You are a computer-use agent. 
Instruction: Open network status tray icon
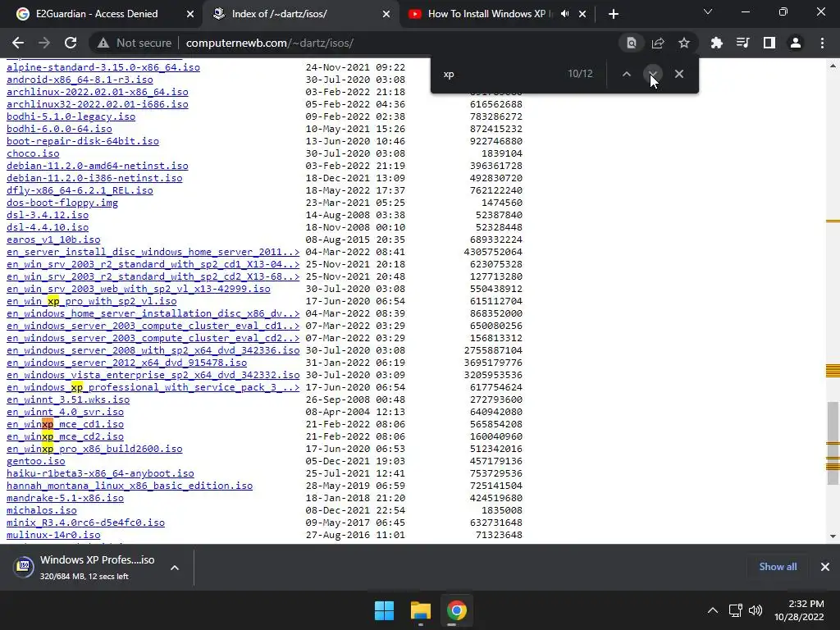pos(736,610)
